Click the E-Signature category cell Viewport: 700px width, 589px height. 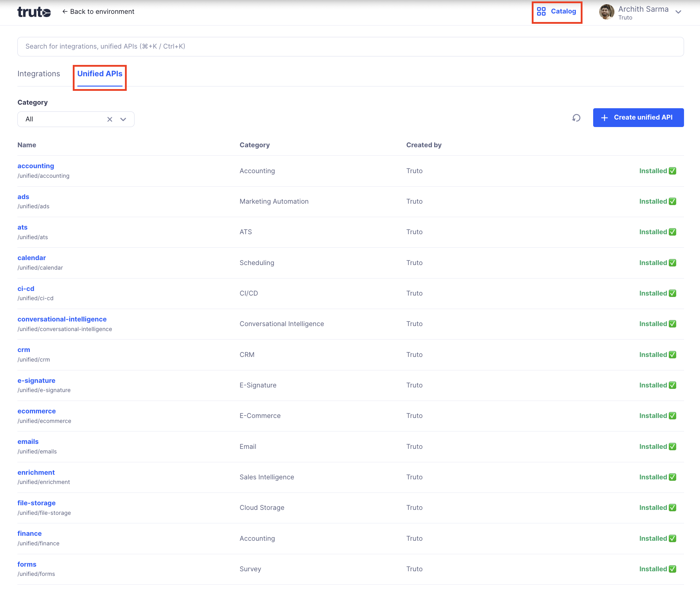coord(258,385)
